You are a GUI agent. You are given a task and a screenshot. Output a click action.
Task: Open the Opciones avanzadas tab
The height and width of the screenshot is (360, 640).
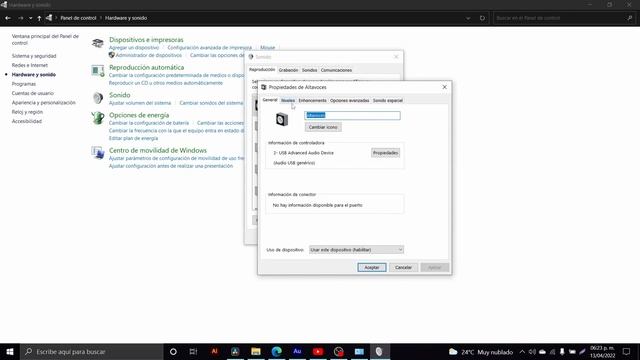tap(349, 100)
